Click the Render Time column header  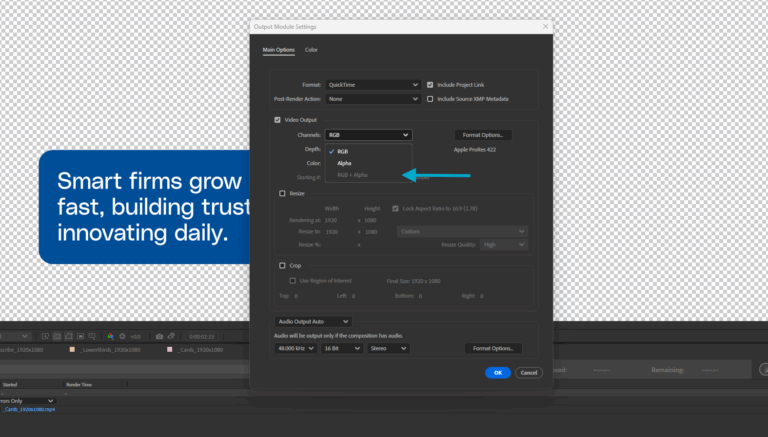[79, 385]
